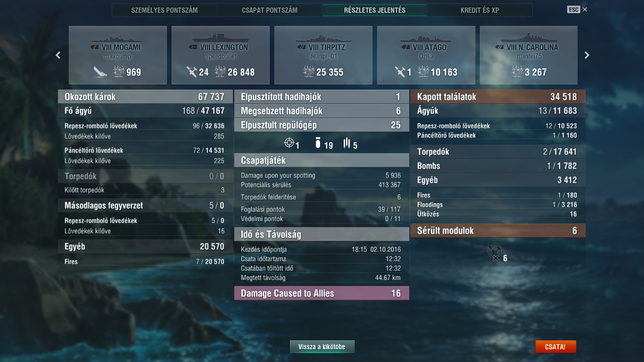The height and width of the screenshot is (362, 644).
Task: Click the aircraft shot down icon on the Lexington card
Action: click(x=191, y=72)
